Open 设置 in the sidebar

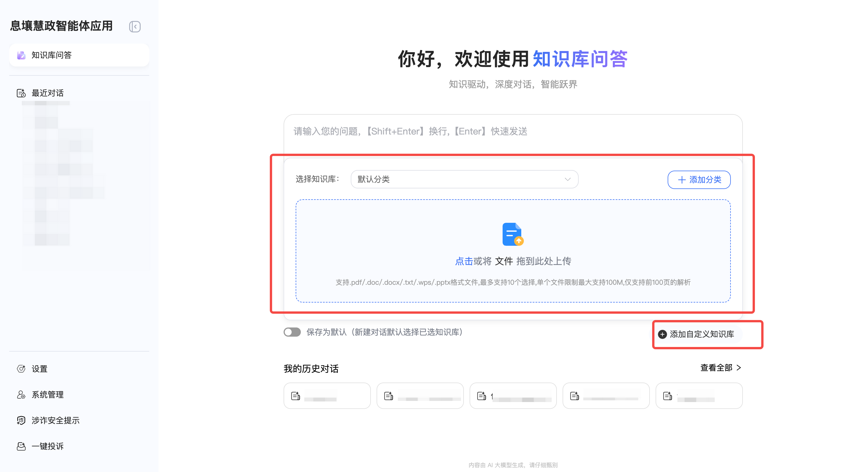39,369
